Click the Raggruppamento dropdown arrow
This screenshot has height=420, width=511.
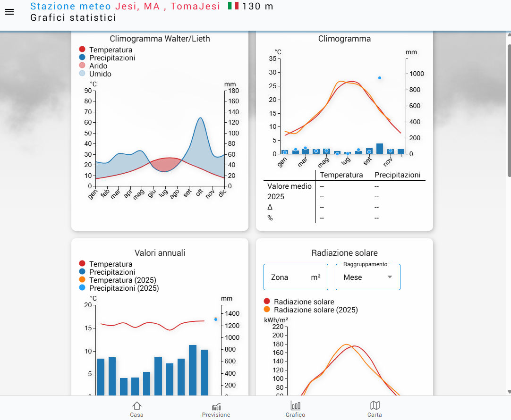(x=390, y=277)
